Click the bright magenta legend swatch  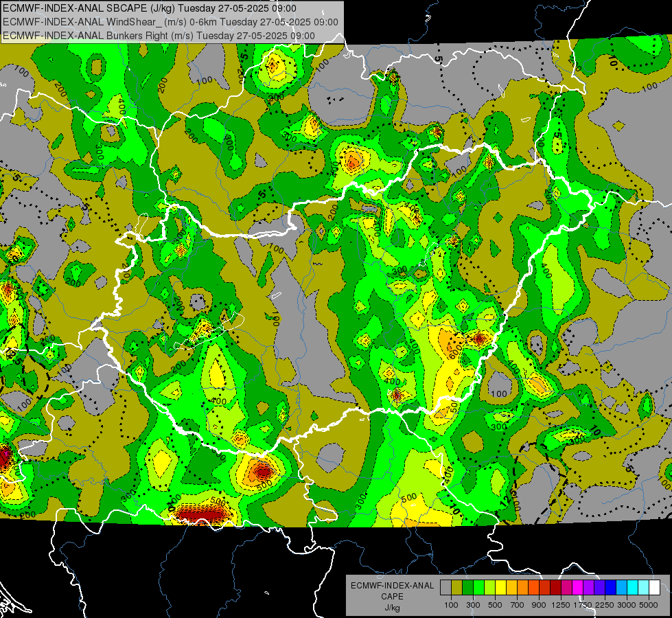click(x=578, y=588)
